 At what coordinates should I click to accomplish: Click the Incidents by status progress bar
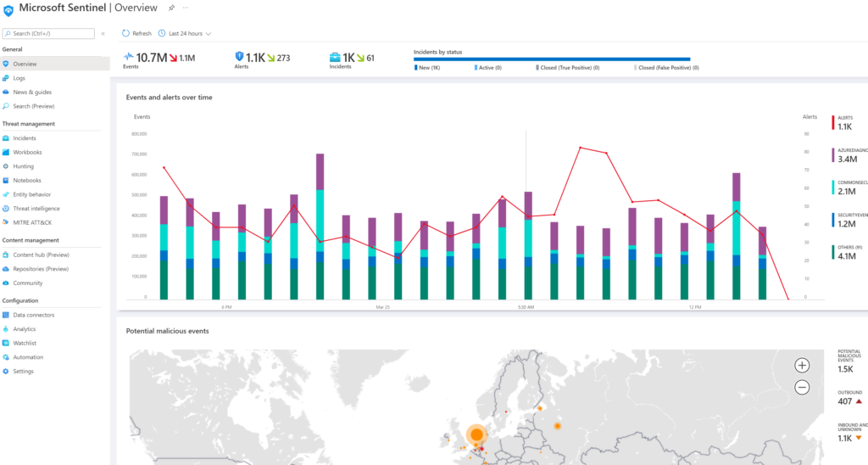(x=551, y=59)
